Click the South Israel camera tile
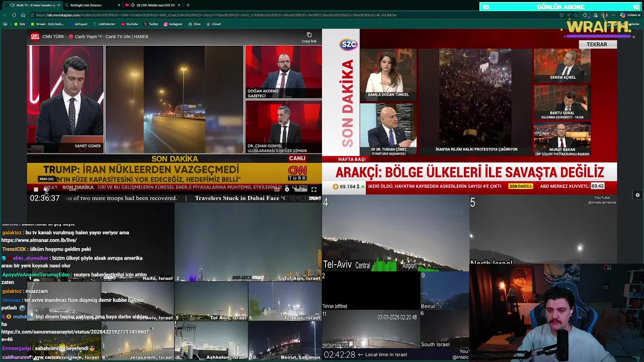The height and width of the screenshot is (362, 644). pyautogui.click(x=445, y=329)
